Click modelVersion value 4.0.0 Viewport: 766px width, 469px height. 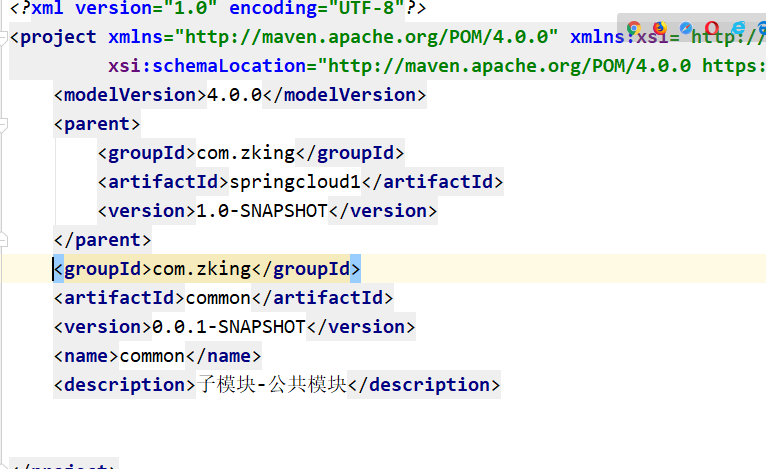pyautogui.click(x=234, y=95)
